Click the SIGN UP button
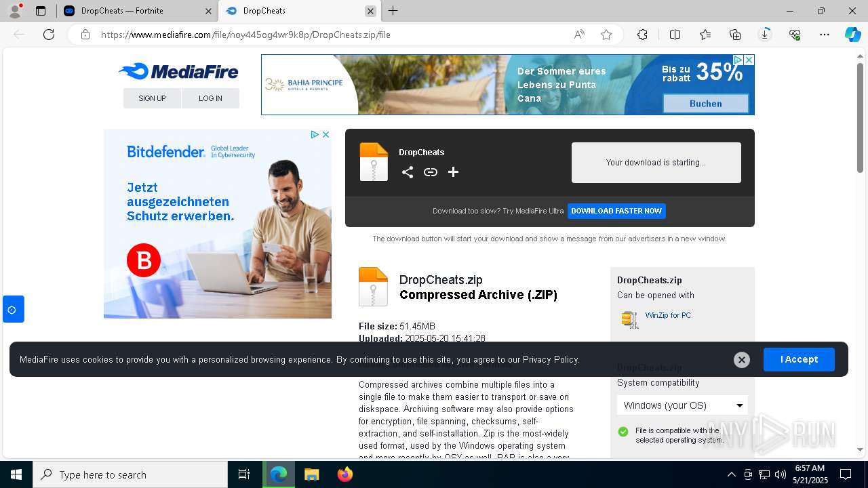 [152, 98]
